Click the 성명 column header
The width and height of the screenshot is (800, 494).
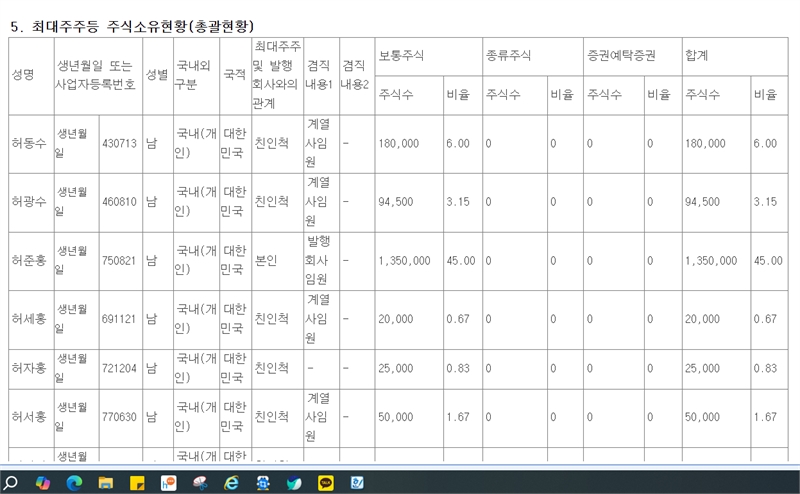tap(24, 76)
